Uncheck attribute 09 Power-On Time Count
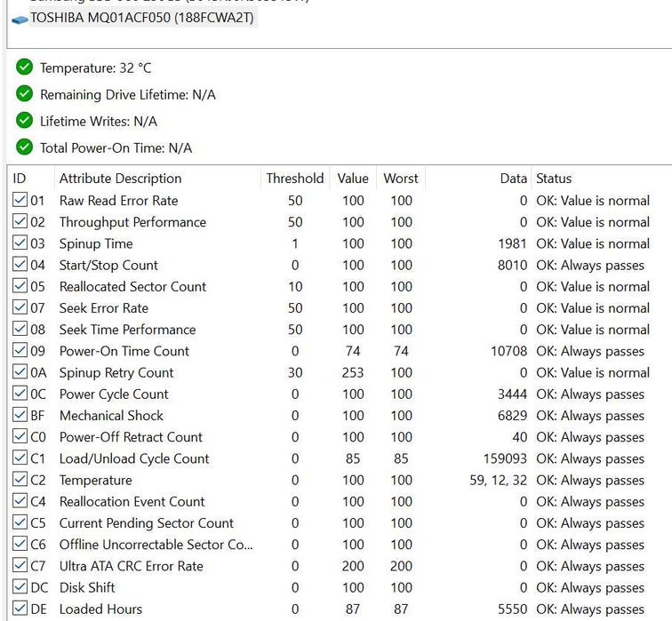 (x=20, y=350)
